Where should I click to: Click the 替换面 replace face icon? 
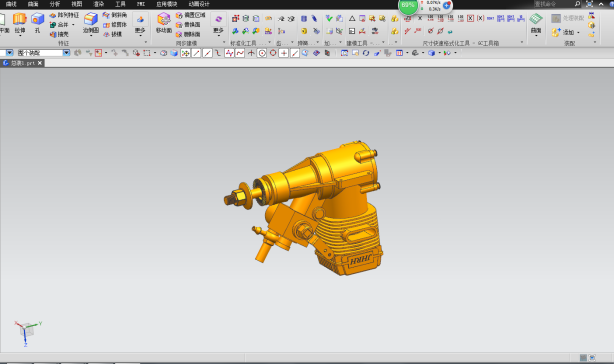(179, 25)
